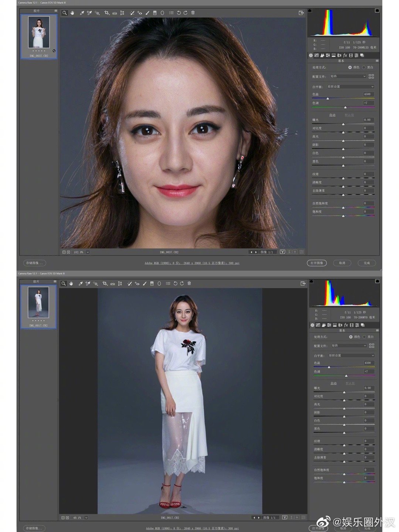
Task: Toggle the Y before/after view in top window
Action: pos(282,252)
